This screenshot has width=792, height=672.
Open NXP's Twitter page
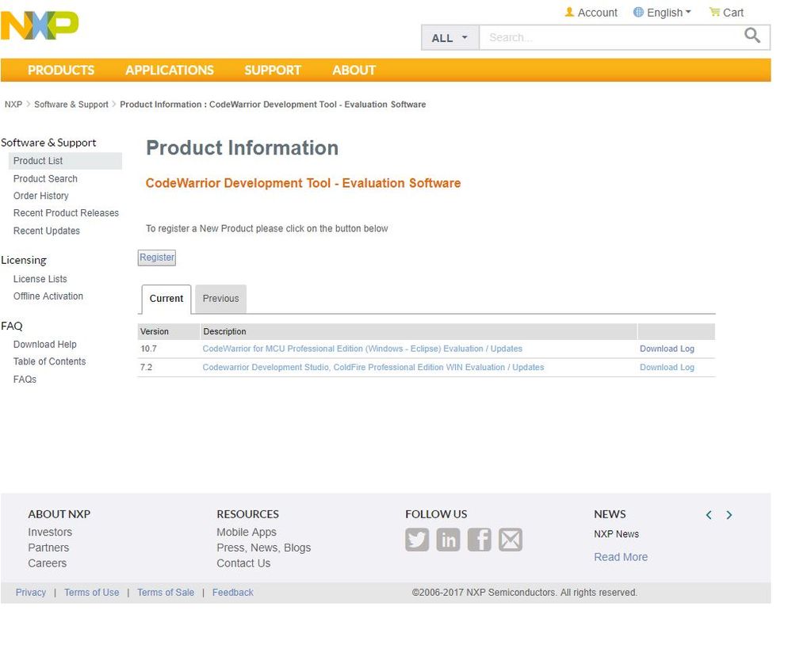417,540
